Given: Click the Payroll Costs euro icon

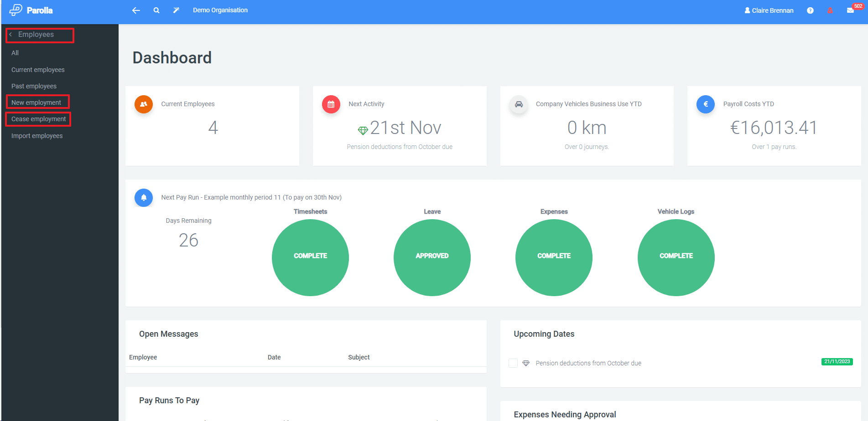Looking at the screenshot, I should click(706, 104).
